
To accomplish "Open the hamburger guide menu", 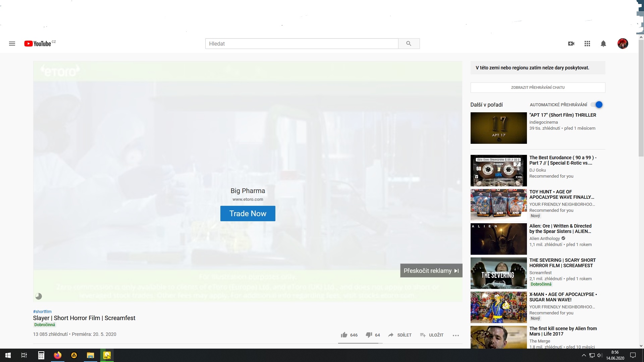I will click(12, 44).
